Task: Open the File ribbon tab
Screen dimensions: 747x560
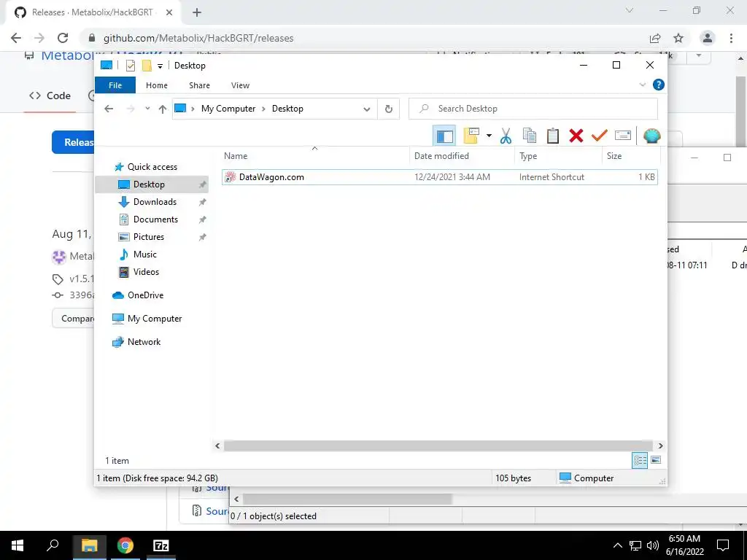Action: (115, 85)
